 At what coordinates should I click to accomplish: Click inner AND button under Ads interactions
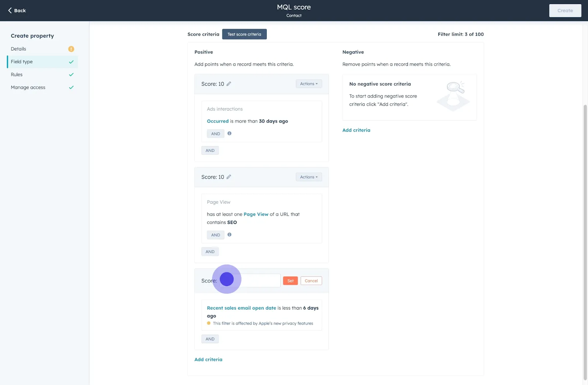215,134
